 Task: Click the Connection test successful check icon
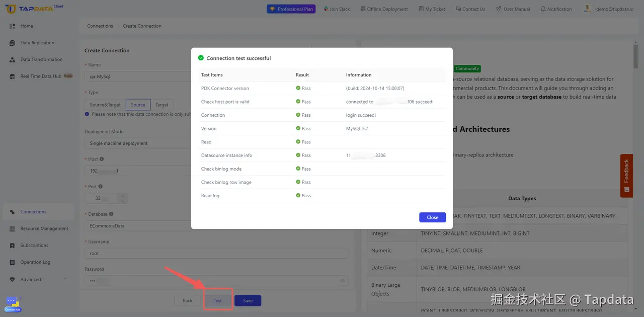[201, 58]
